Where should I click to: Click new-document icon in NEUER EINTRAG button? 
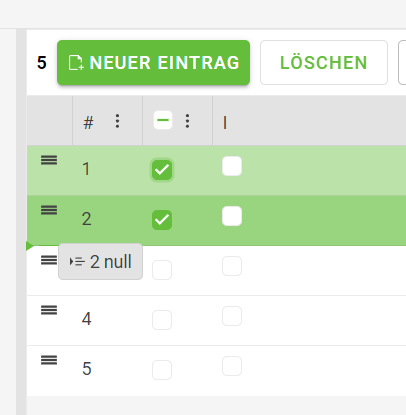pos(76,63)
